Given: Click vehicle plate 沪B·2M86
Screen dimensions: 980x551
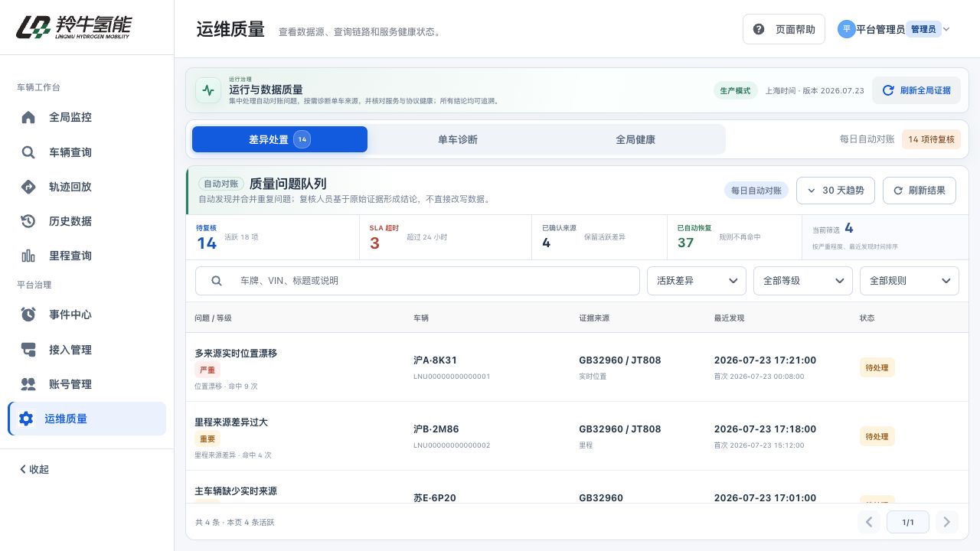Looking at the screenshot, I should [436, 429].
